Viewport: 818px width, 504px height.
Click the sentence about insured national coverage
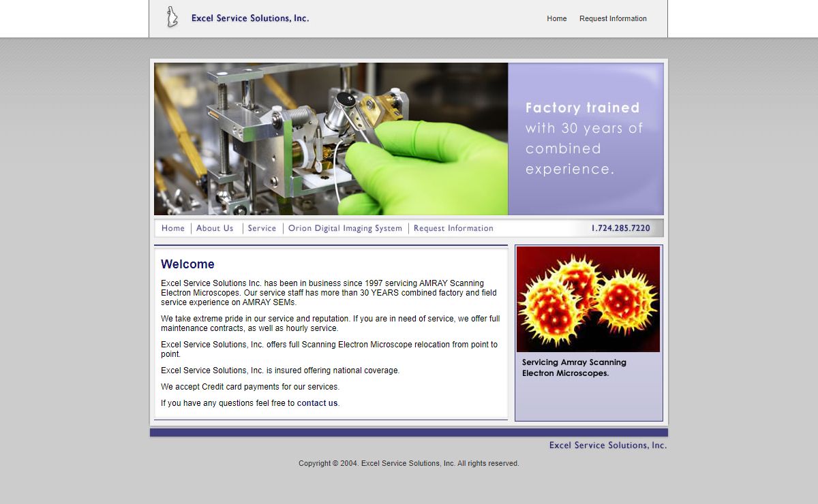[280, 371]
